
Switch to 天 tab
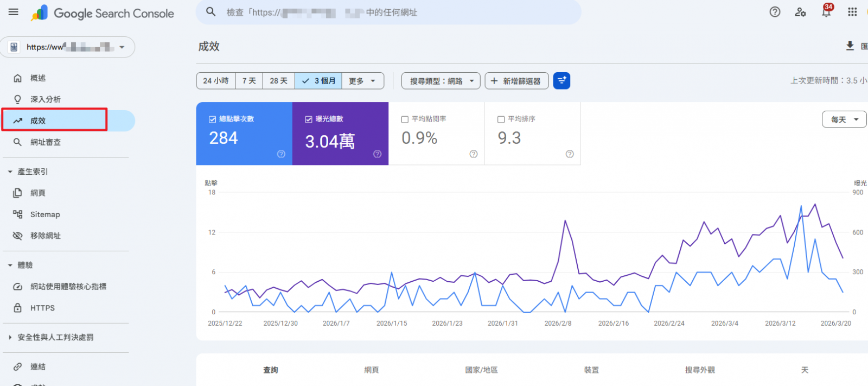pyautogui.click(x=805, y=370)
